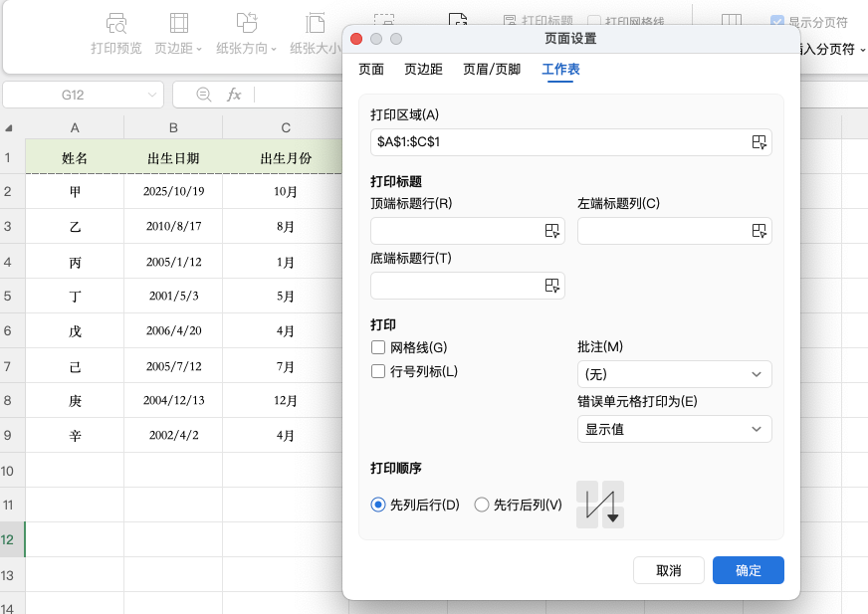Select the 先列后行 radio button

pyautogui.click(x=378, y=505)
